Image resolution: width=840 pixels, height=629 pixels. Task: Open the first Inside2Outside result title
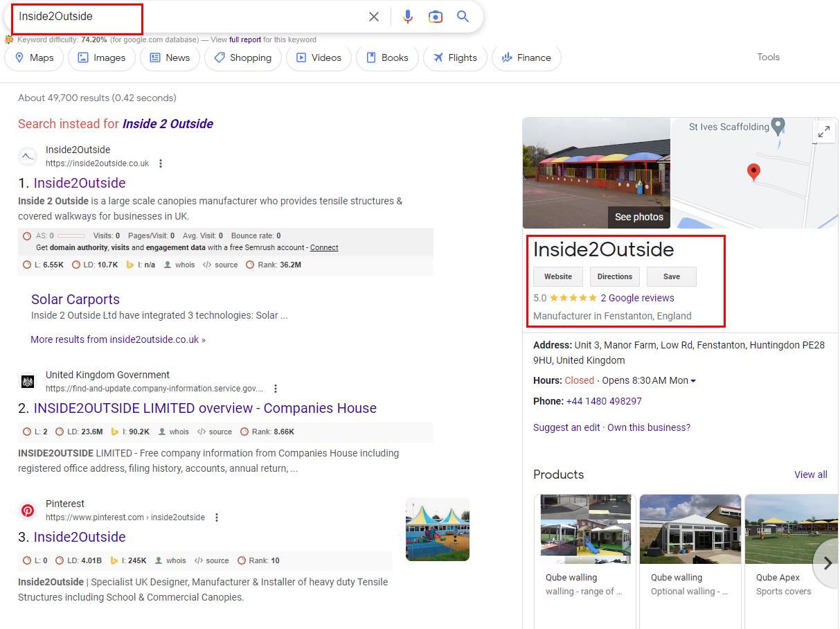(80, 183)
